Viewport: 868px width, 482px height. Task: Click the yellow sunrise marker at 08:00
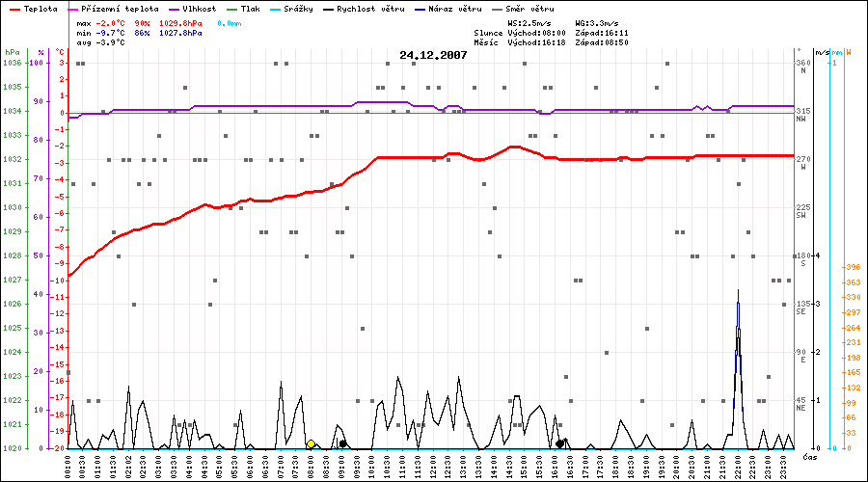pos(312,443)
